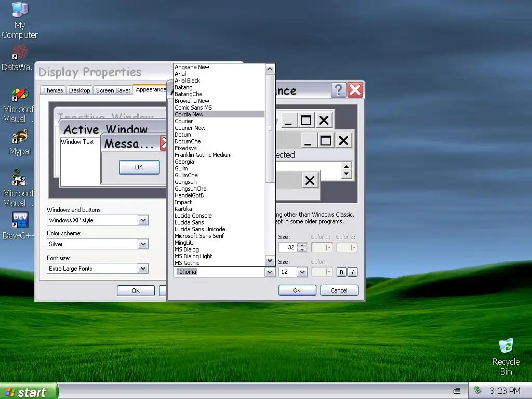Select Lucida Console font
The image size is (532, 399).
219,216
